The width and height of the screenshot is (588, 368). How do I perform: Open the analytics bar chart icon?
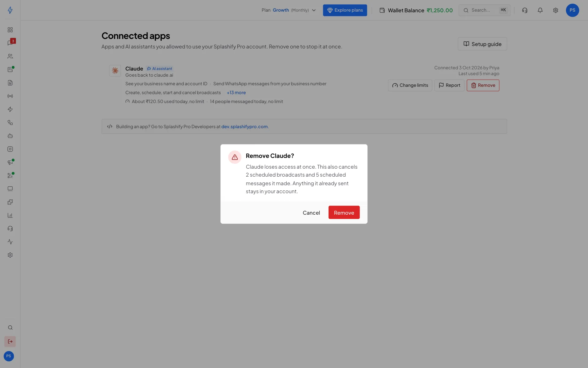click(10, 215)
